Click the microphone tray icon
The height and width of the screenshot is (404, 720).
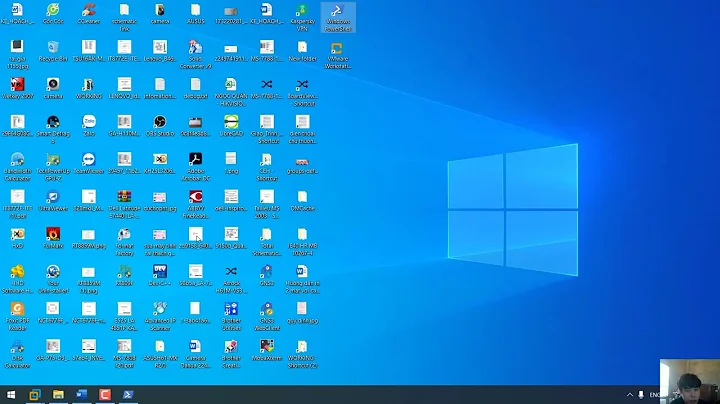pos(641,394)
